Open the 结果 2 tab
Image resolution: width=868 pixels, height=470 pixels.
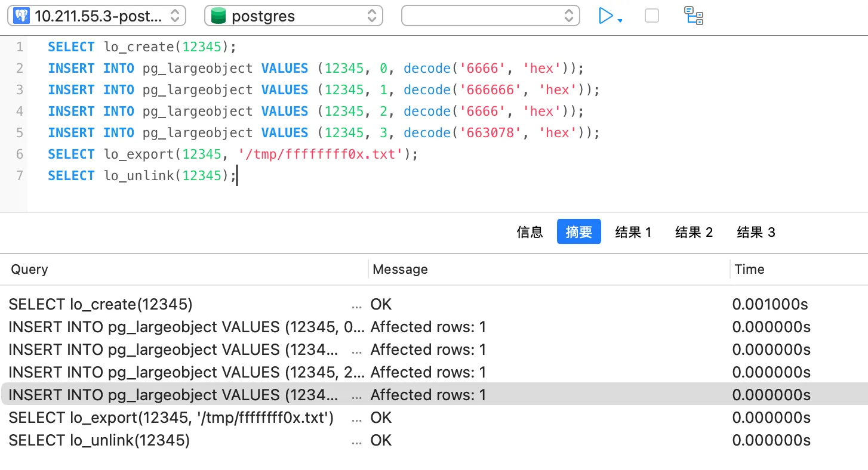pos(694,232)
